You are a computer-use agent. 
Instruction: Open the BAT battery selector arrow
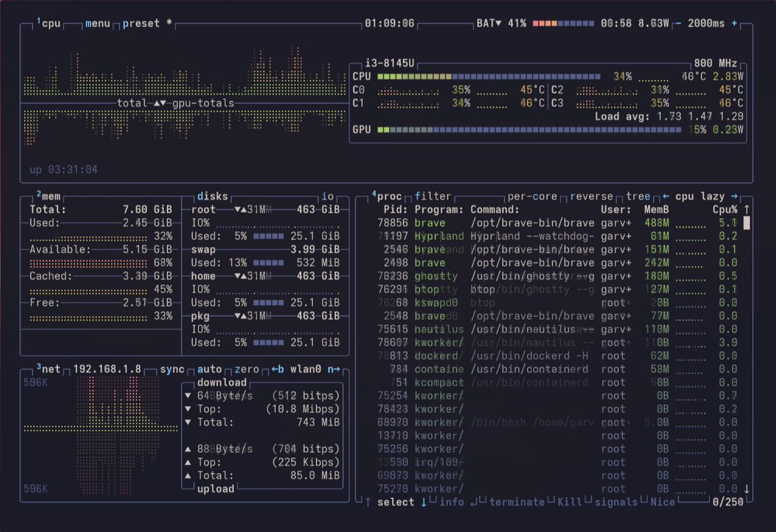point(499,23)
